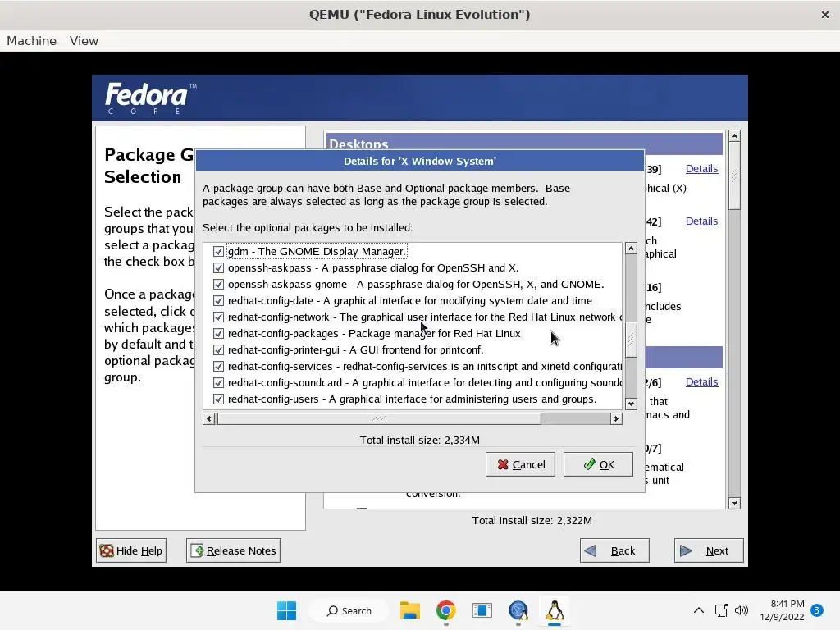840x630 pixels.
Task: Proceed with the Next button
Action: click(x=709, y=550)
